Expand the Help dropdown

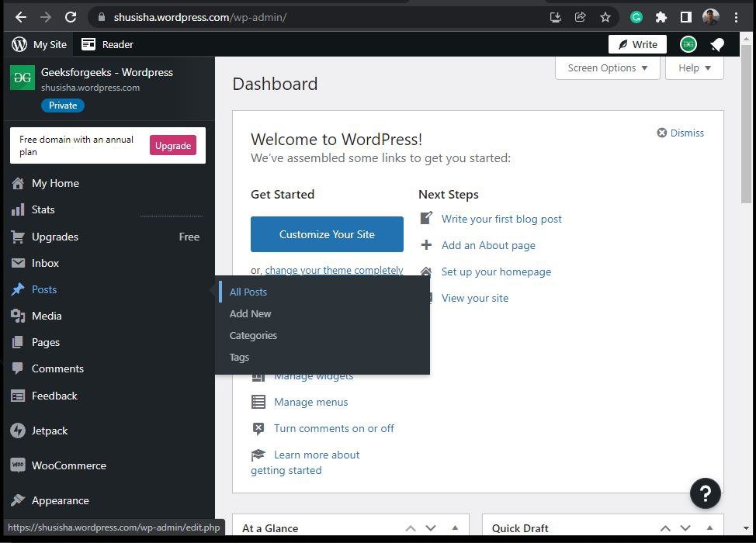tap(694, 68)
